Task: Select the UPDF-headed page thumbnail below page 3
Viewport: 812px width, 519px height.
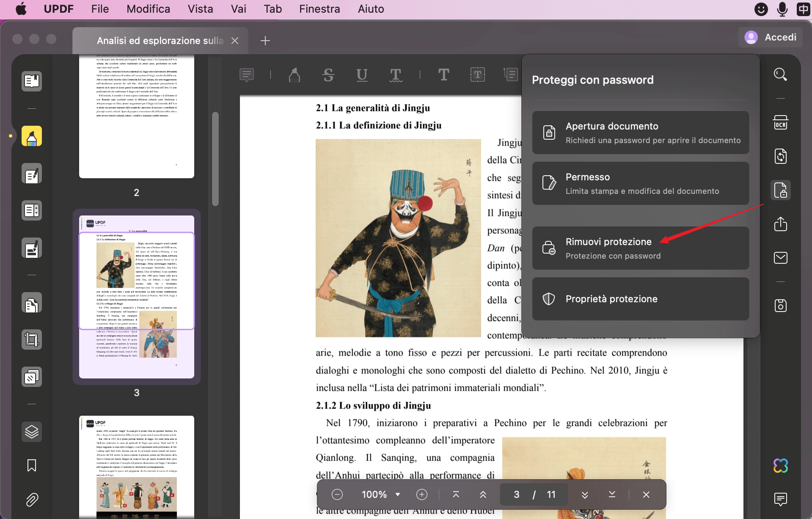Action: click(x=137, y=467)
